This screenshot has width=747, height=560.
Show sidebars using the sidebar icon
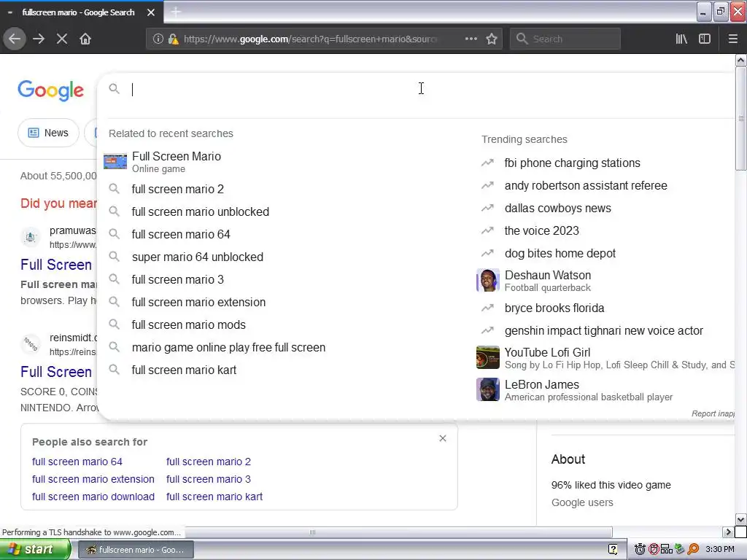(705, 39)
